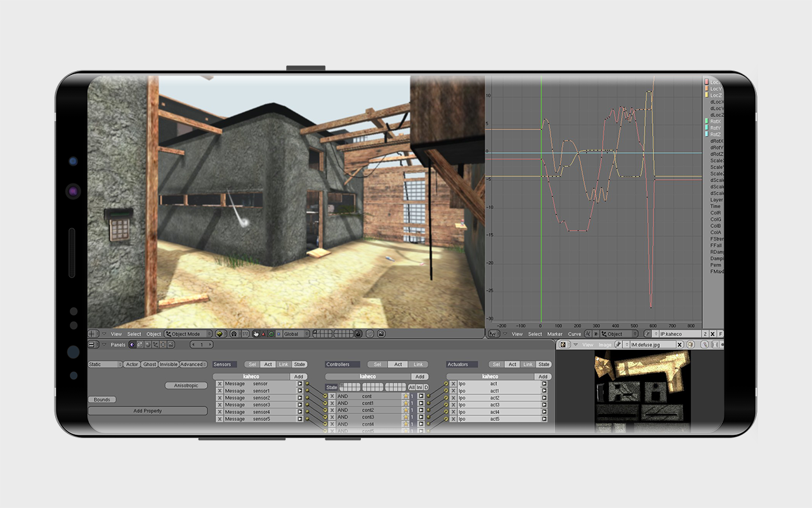This screenshot has width=812, height=508.
Task: Click the star icon on controller cont
Action: click(x=405, y=396)
